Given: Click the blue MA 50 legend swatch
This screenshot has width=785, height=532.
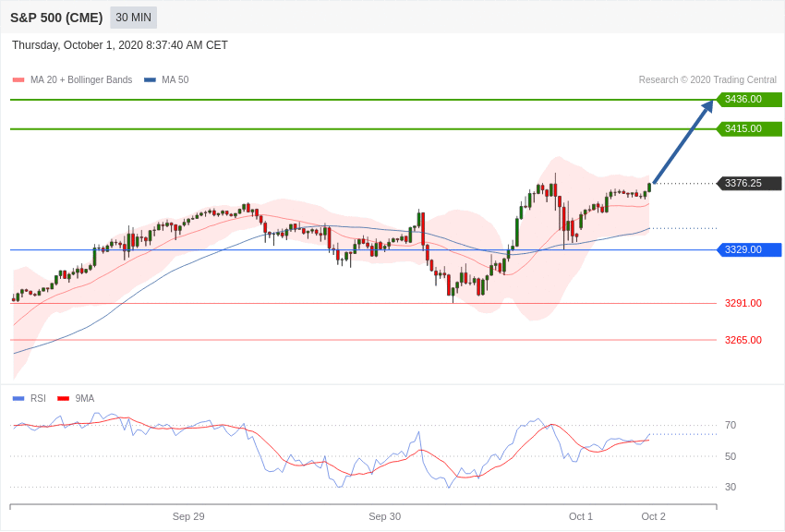Looking at the screenshot, I should 150,80.
